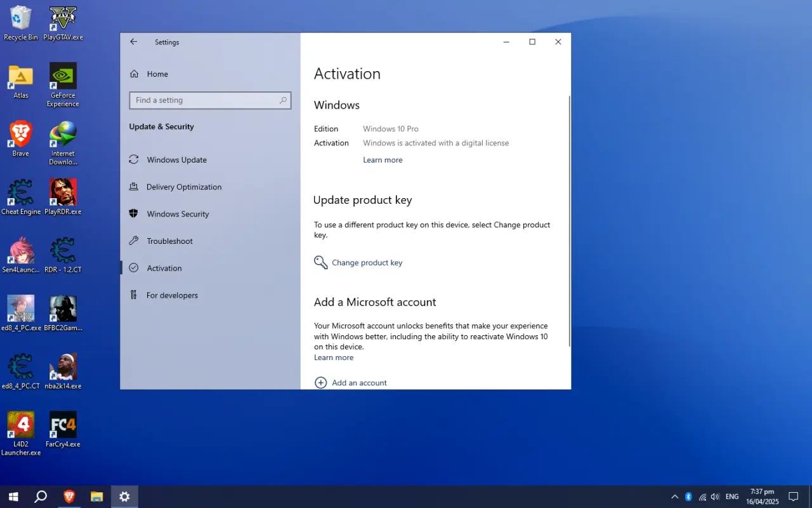Open Windows Security page
Viewport: 812px width, 508px height.
(x=210, y=214)
